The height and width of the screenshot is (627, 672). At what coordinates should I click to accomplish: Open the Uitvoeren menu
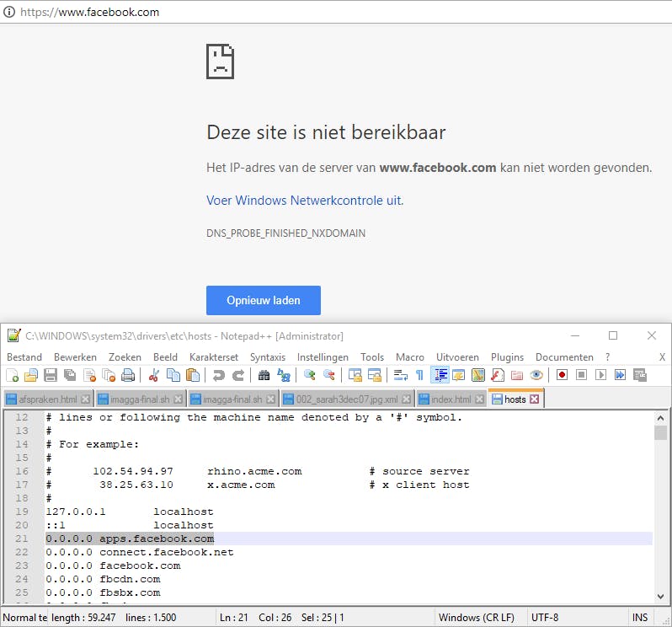(457, 357)
